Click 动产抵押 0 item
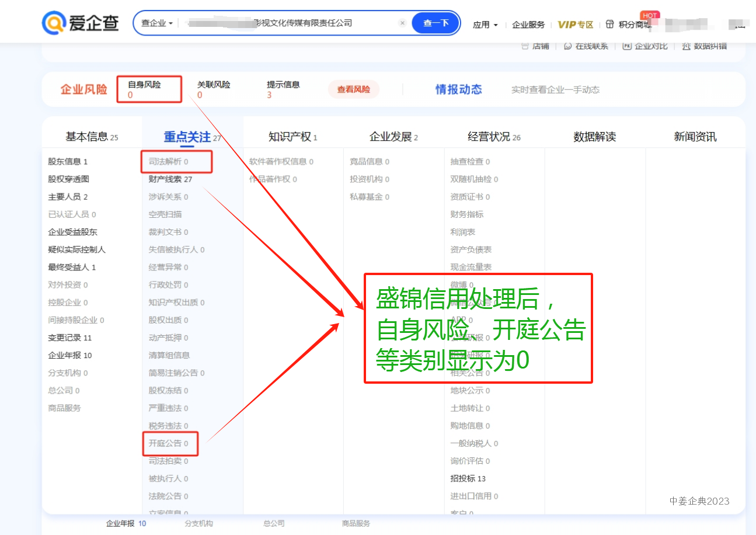 coord(168,338)
